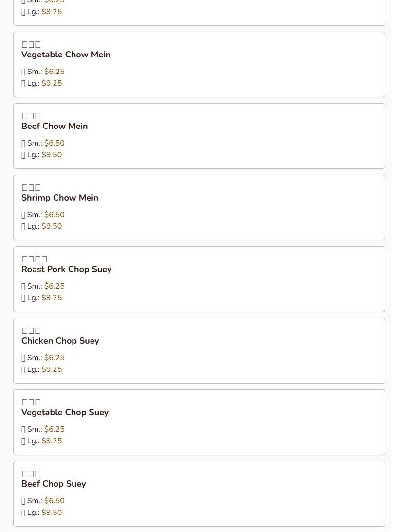Image resolution: width=401 pixels, height=532 pixels.
Task: Click Chinese characters above Roast Pork Chop Suey
Action: pyautogui.click(x=34, y=259)
